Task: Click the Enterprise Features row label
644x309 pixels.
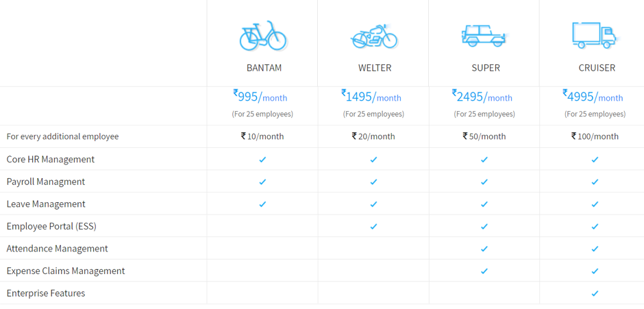Action: tap(46, 293)
